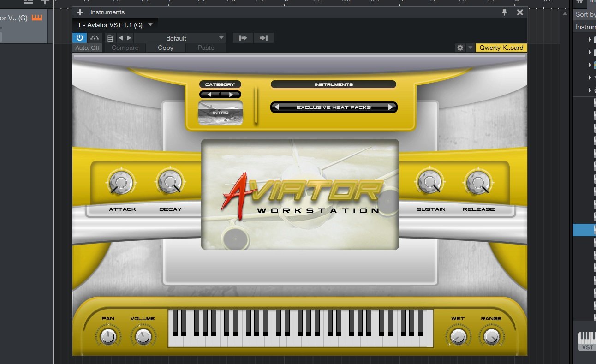596x364 pixels.
Task: Go to next preset arrow
Action: pos(129,38)
